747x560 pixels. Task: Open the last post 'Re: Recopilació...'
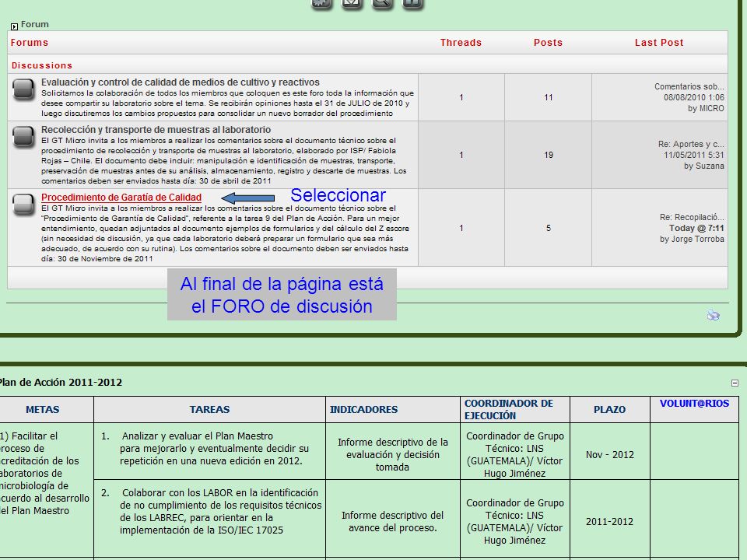tap(692, 217)
